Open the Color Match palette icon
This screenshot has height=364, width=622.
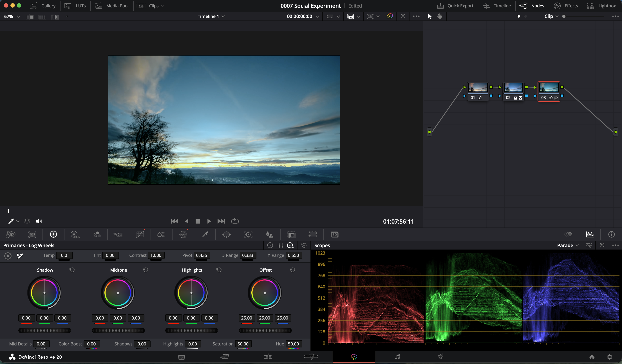[32, 234]
